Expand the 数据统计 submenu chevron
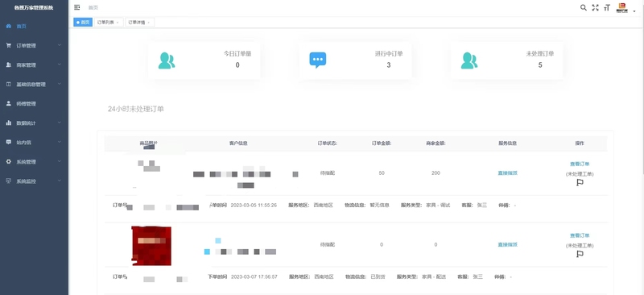Image resolution: width=644 pixels, height=295 pixels. pyautogui.click(x=60, y=123)
